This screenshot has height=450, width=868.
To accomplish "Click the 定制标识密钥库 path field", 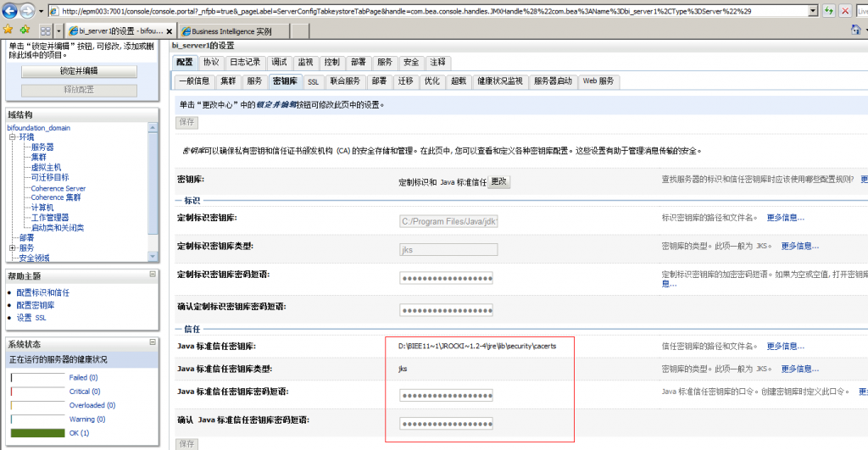I will pos(448,221).
